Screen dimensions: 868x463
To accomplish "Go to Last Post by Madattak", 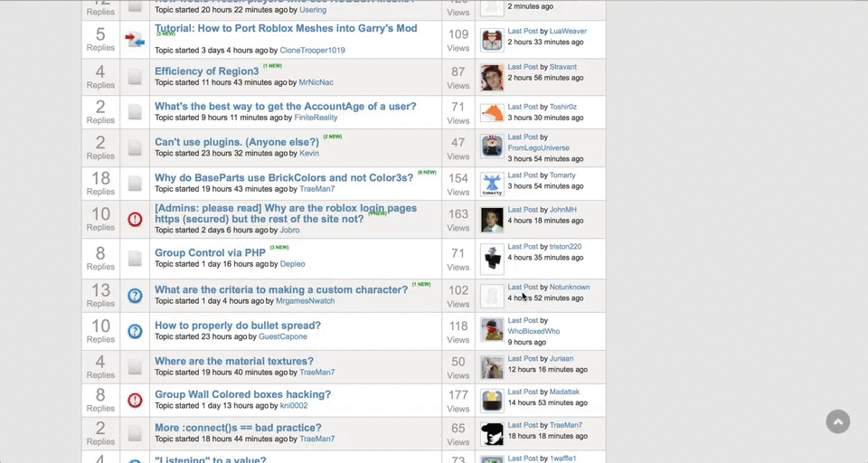I will (523, 392).
